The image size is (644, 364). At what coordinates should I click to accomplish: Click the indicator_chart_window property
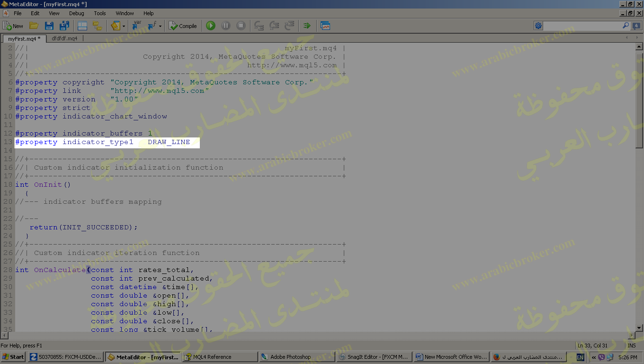coord(115,117)
